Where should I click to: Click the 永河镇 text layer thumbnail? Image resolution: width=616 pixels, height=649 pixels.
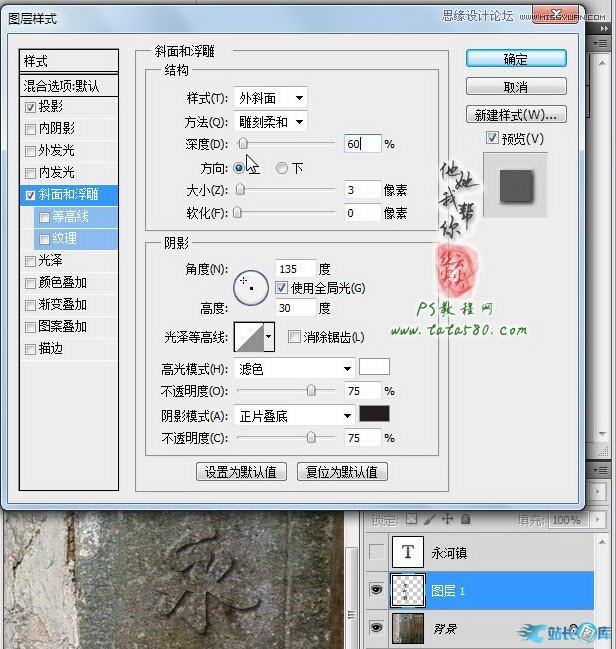pos(407,551)
